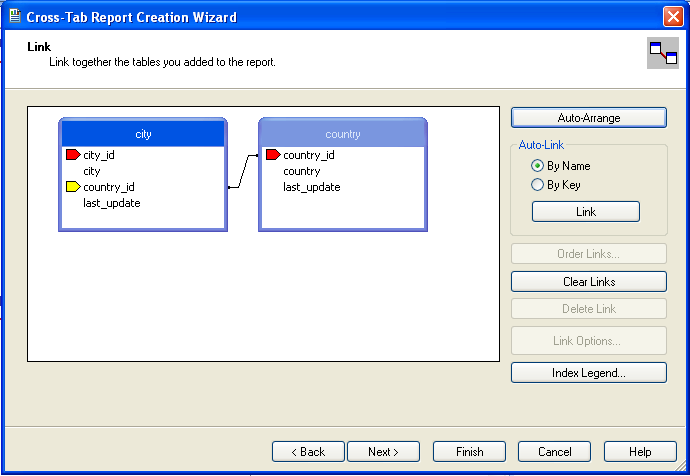Click the wizard icon in title bar
This screenshot has width=690, height=476.
12,17
